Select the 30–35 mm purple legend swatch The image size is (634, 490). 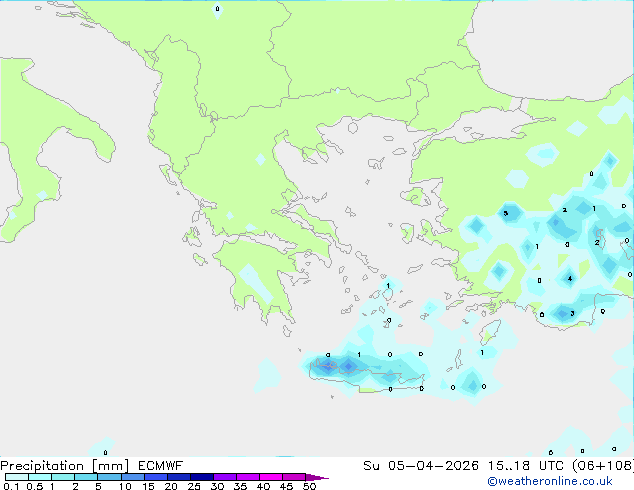click(x=225, y=477)
